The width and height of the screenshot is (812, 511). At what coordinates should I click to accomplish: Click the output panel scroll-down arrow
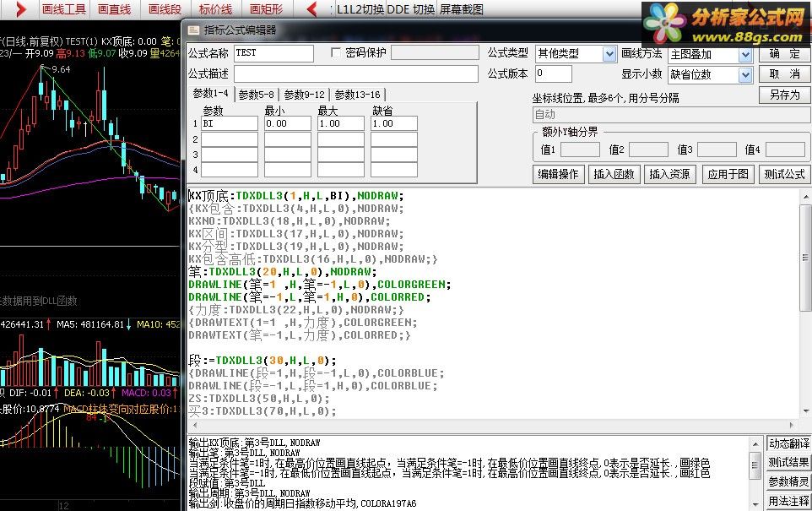pyautogui.click(x=755, y=503)
